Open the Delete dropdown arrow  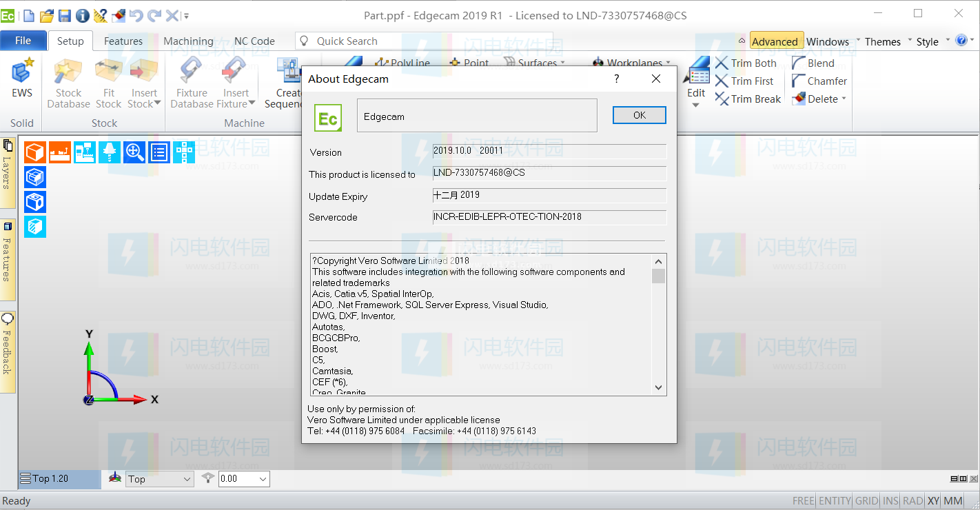click(x=844, y=99)
